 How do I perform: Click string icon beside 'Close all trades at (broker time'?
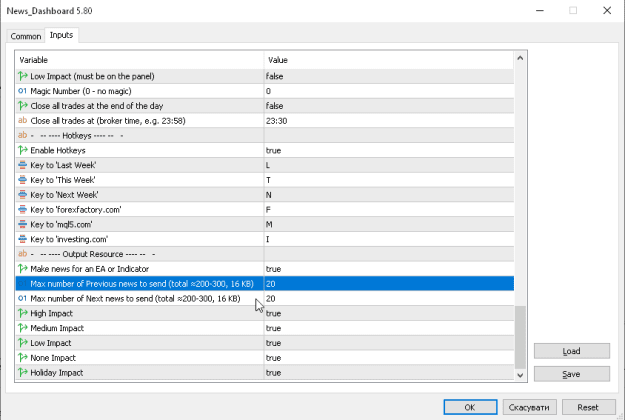coord(23,120)
